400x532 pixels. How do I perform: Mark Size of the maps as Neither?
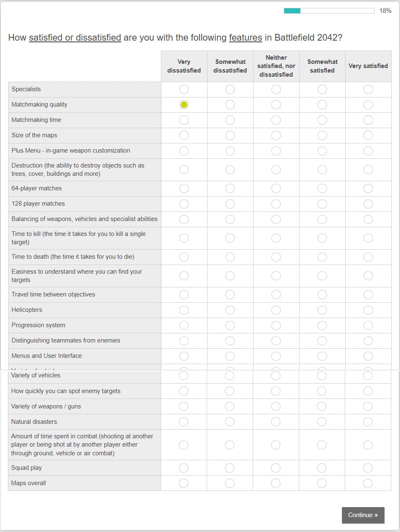276,136
